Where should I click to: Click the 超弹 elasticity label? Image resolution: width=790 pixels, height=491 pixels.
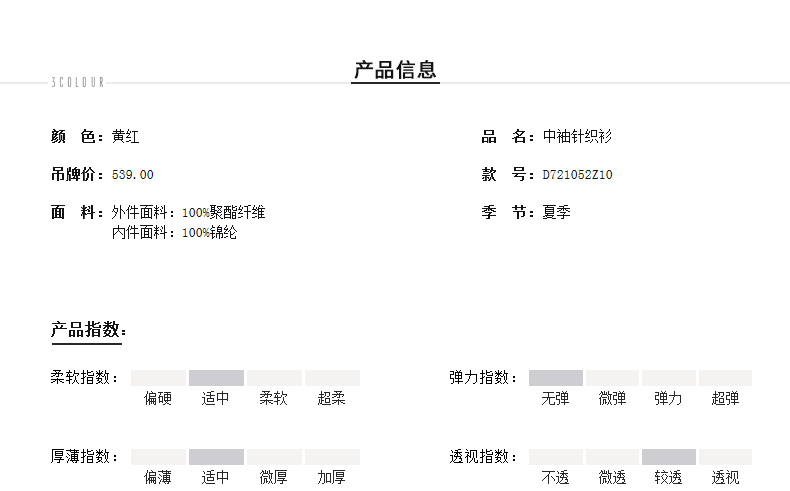tap(725, 398)
